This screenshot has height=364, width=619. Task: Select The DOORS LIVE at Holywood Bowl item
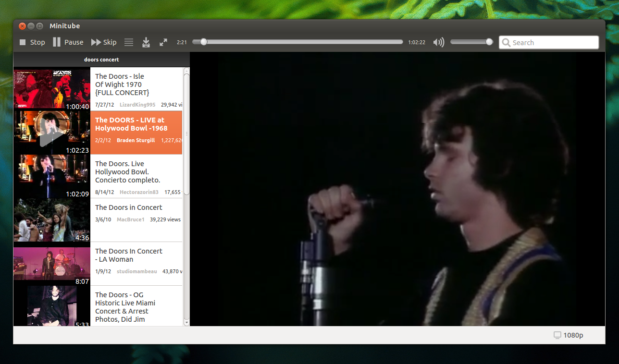98,133
